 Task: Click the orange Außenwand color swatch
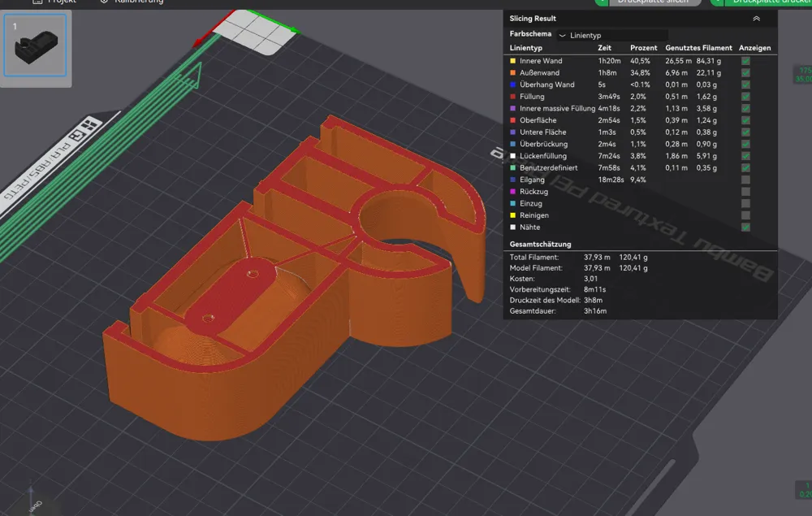(x=512, y=72)
